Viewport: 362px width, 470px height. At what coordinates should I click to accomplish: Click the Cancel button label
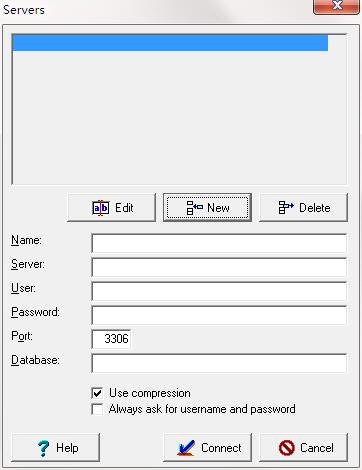(x=317, y=448)
